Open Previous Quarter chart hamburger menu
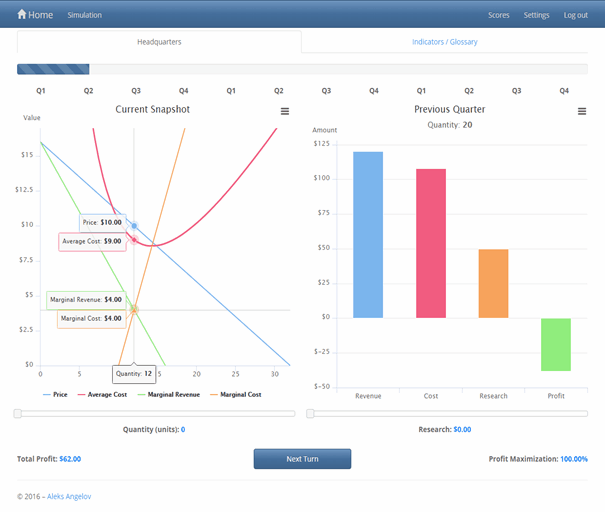Viewport: 605px width, 512px height. pyautogui.click(x=582, y=111)
